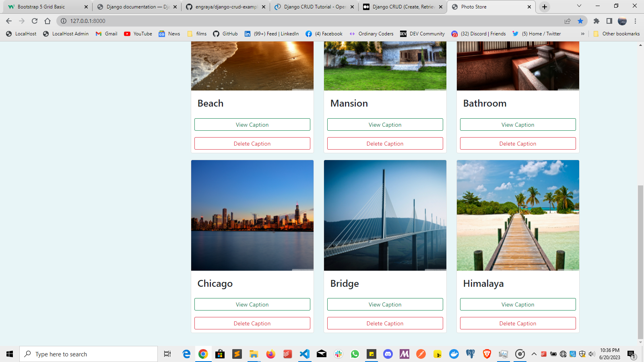Open Discord from the taskbar
This screenshot has height=362, width=644.
388,354
